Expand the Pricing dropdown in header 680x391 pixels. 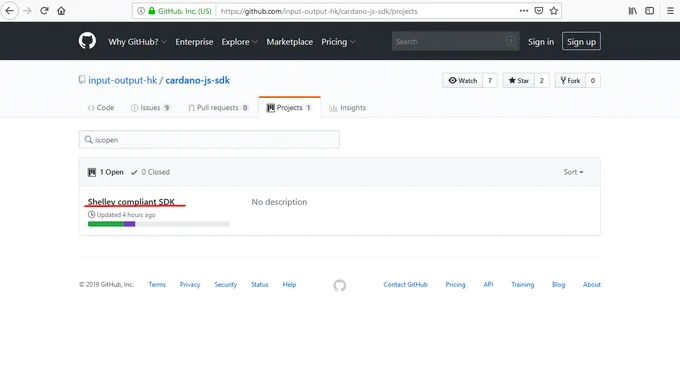(338, 42)
